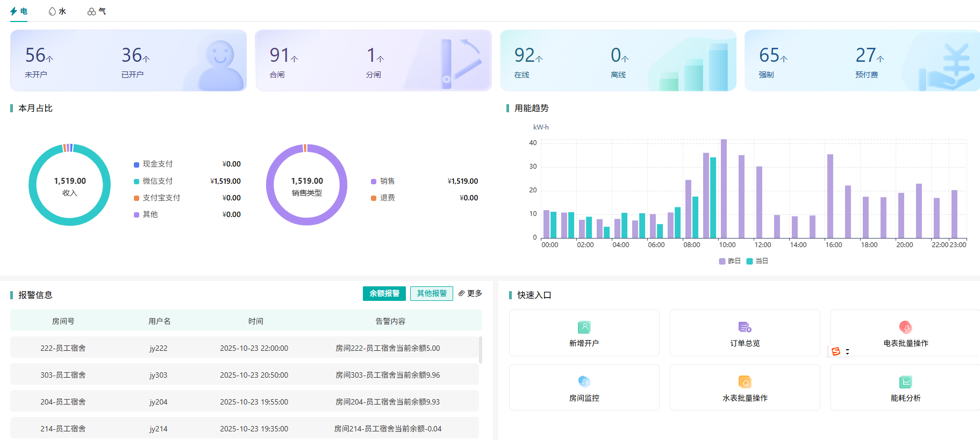This screenshot has height=440, width=980.
Task: Switch to the 气 tab
Action: pyautogui.click(x=97, y=11)
